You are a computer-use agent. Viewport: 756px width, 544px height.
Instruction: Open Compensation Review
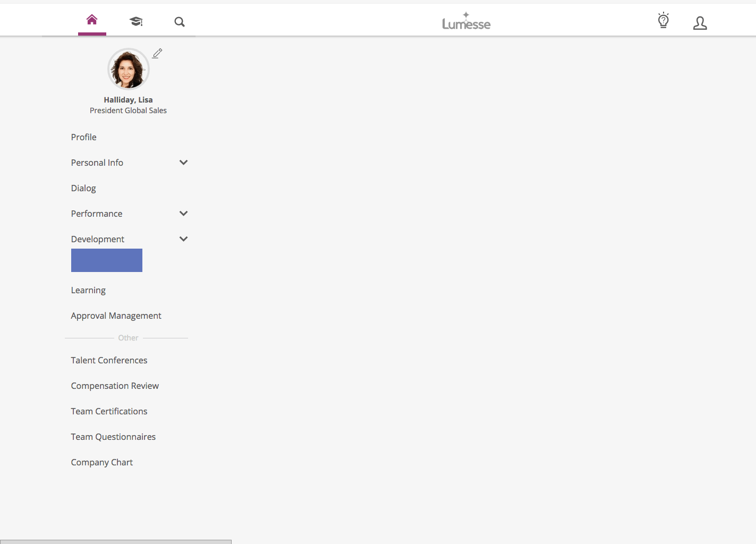click(x=115, y=386)
